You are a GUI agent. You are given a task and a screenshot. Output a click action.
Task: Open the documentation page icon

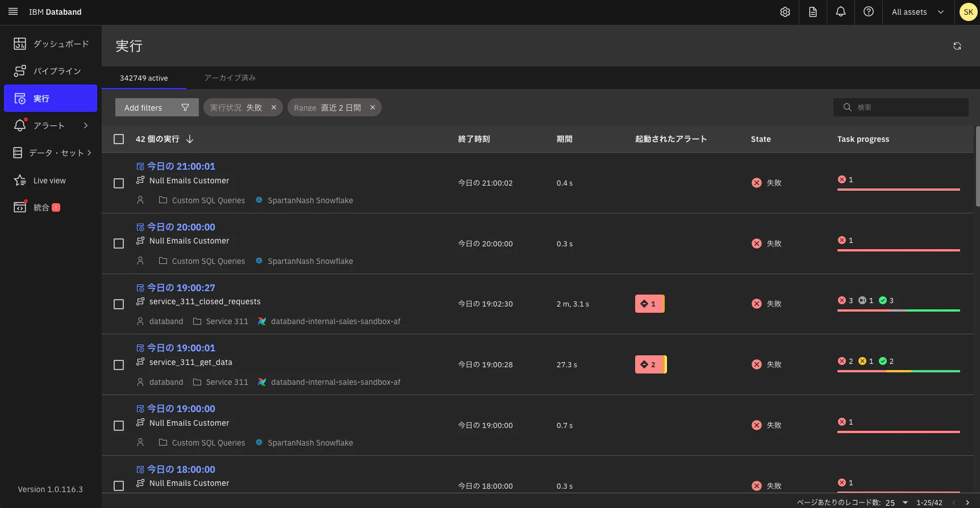813,12
